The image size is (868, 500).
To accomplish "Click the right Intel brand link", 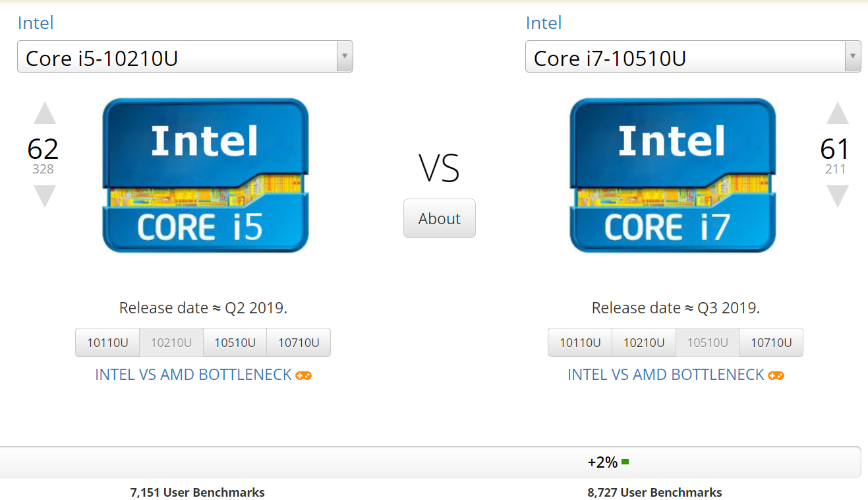I will (x=544, y=23).
